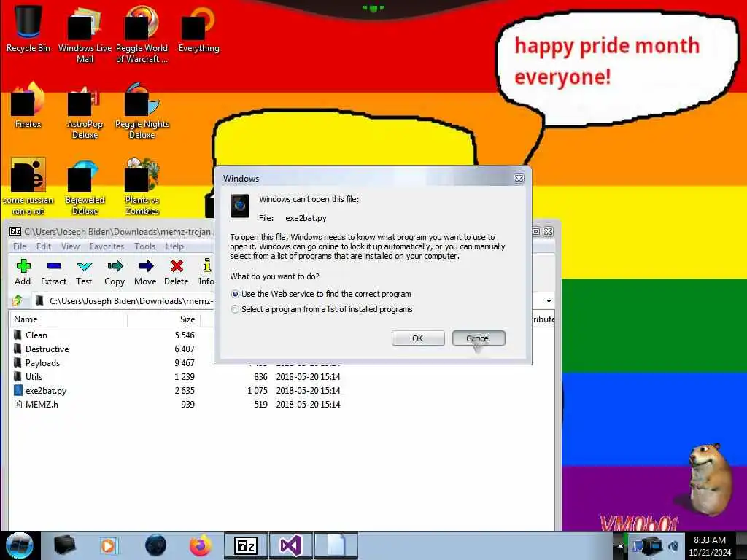Open the Help menu in 7-Zip
Viewport: 747px width, 560px height.
point(174,246)
